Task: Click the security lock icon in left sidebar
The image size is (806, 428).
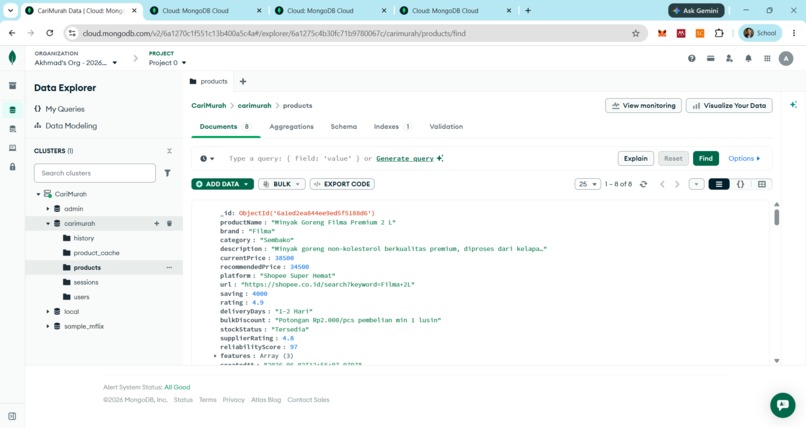Action: [12, 167]
